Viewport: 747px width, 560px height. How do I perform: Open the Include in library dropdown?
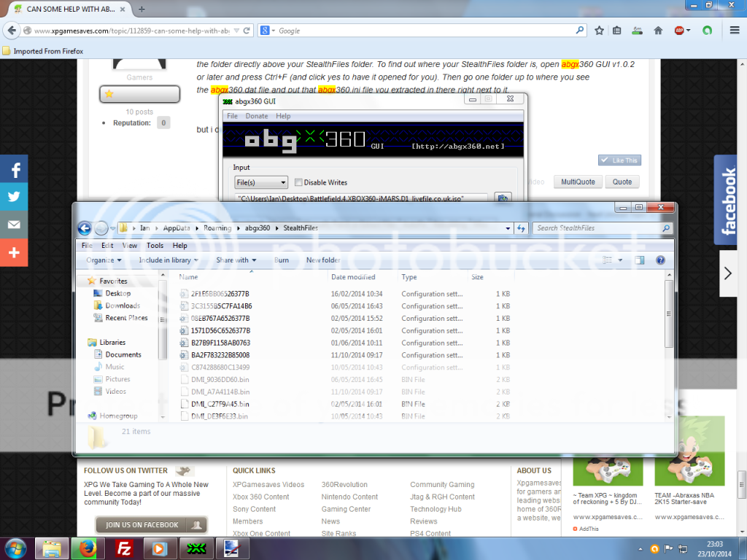tap(169, 260)
